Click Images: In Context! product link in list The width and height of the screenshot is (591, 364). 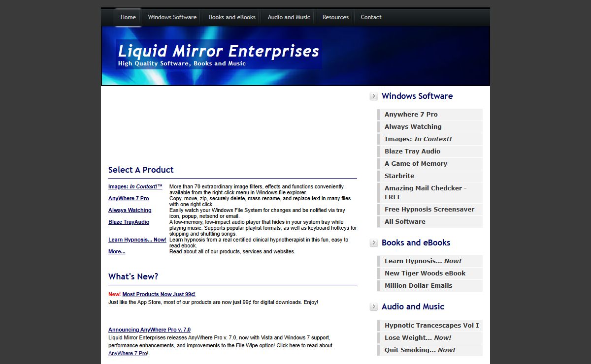(135, 187)
